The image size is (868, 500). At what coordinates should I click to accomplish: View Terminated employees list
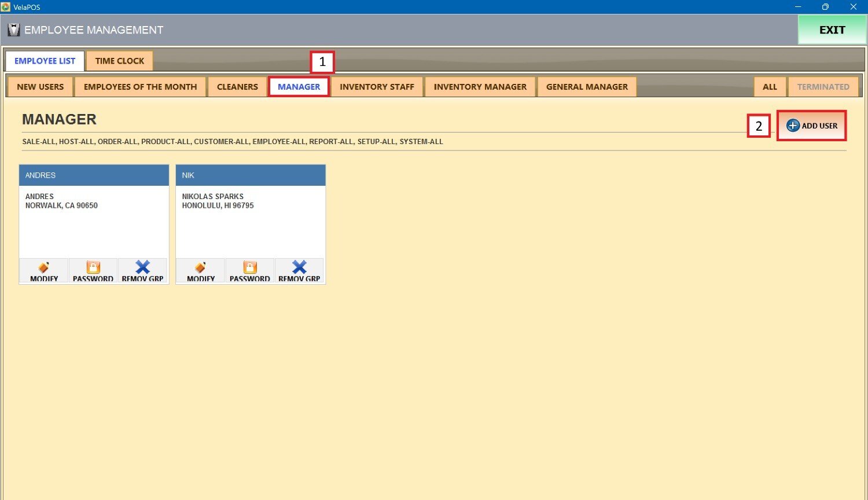coord(823,87)
